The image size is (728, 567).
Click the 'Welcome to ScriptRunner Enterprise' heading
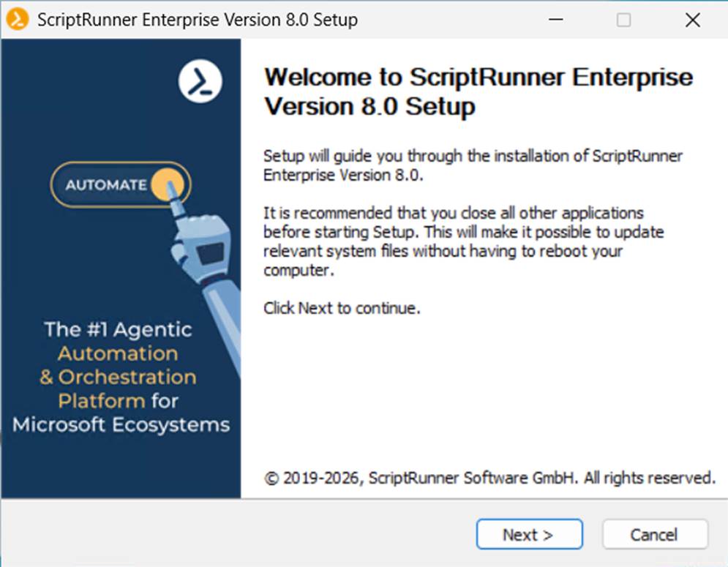(479, 91)
